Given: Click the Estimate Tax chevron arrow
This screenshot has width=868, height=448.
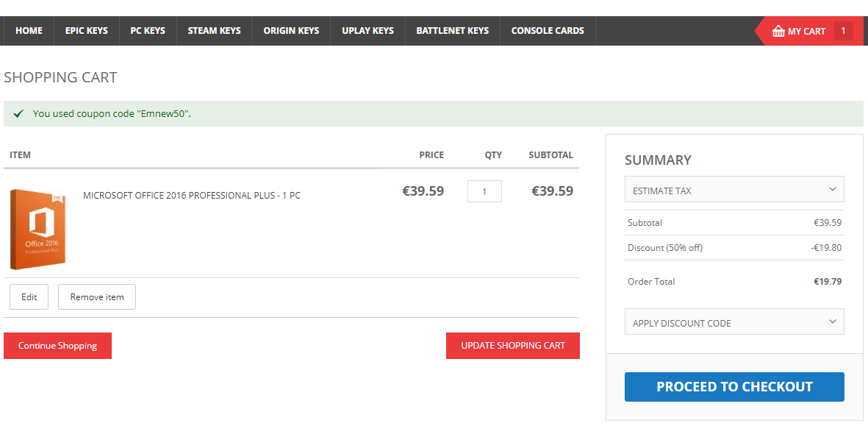Looking at the screenshot, I should (832, 189).
